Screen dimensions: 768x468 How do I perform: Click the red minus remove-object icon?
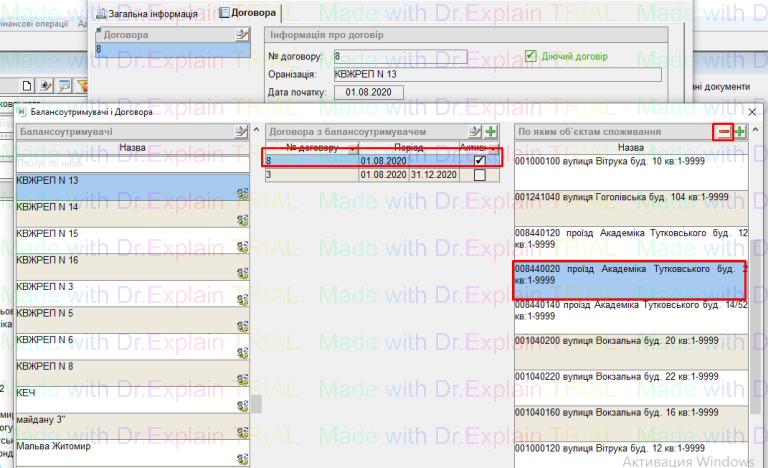point(722,132)
